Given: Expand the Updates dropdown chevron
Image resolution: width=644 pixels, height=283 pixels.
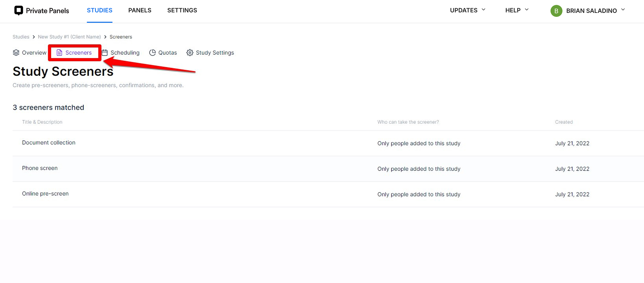Looking at the screenshot, I should pos(483,10).
